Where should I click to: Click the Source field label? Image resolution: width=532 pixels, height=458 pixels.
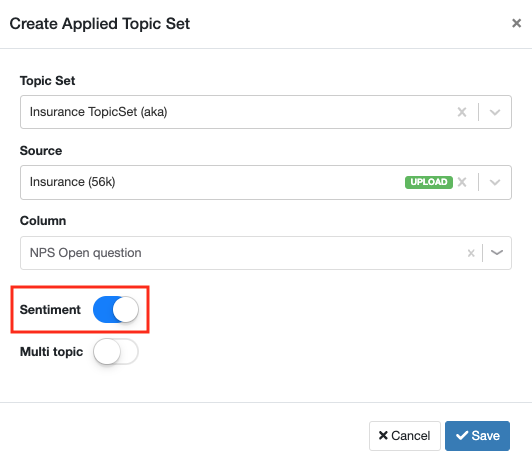tap(41, 151)
